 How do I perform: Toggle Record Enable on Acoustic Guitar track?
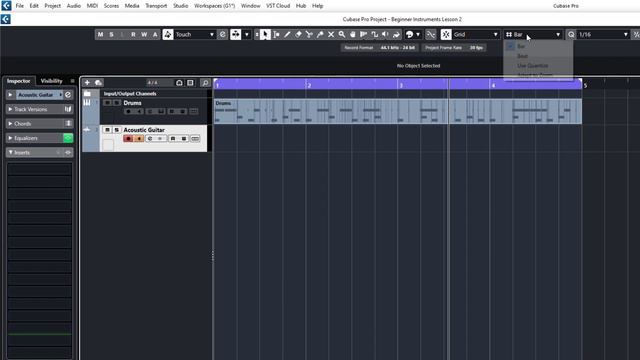click(x=128, y=139)
